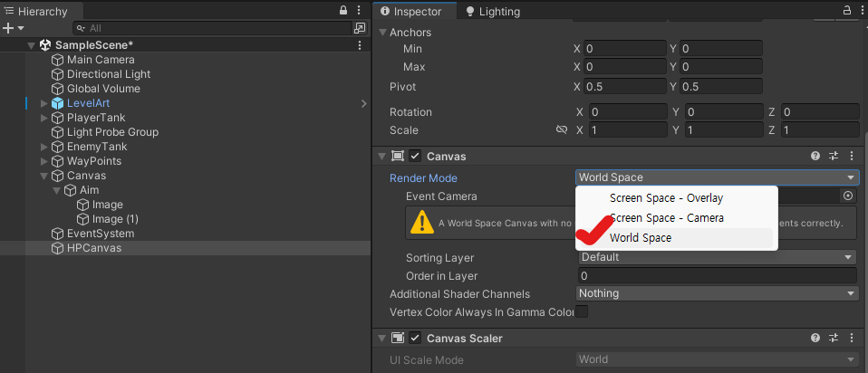Lock the Inspector panel
Screen dimensions: 868x373
pos(847,10)
